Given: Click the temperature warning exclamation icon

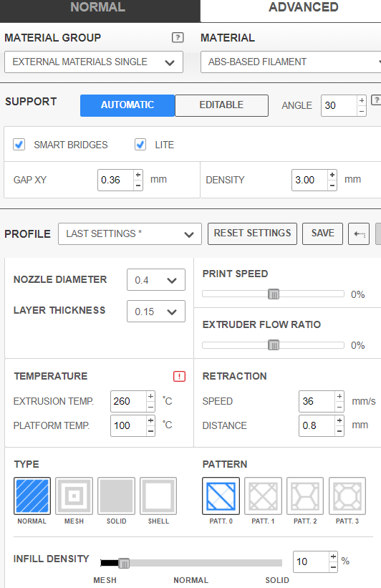Looking at the screenshot, I should click(x=179, y=376).
